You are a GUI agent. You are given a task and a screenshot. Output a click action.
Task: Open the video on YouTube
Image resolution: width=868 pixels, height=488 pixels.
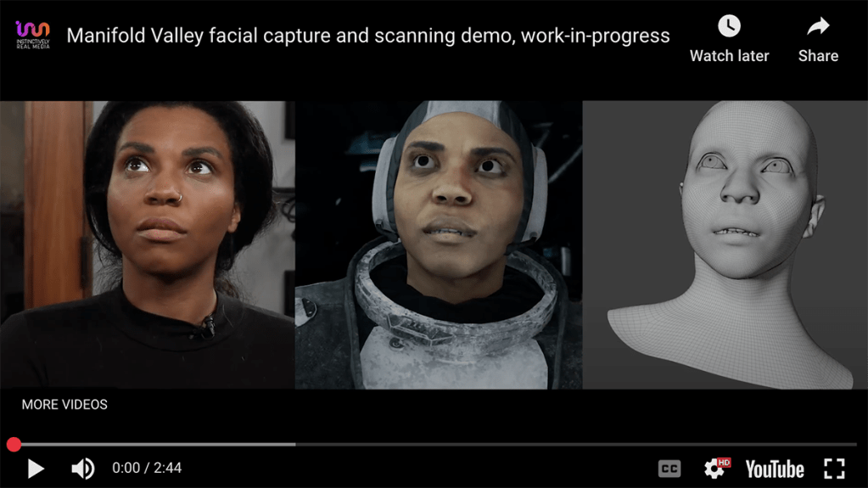pos(775,469)
